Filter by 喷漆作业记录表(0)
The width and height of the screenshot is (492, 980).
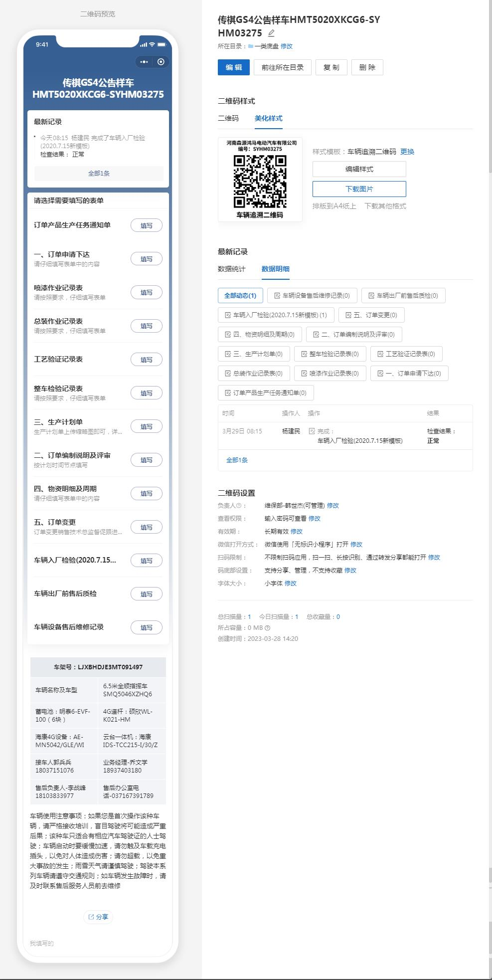[x=330, y=373]
